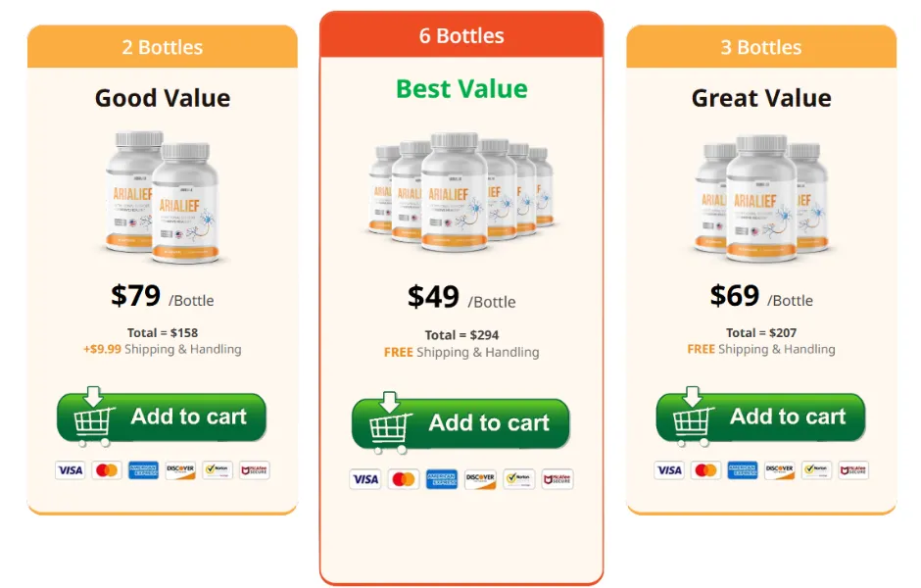
Task: Click American Express icon under 6 Bottles offer
Action: click(442, 479)
